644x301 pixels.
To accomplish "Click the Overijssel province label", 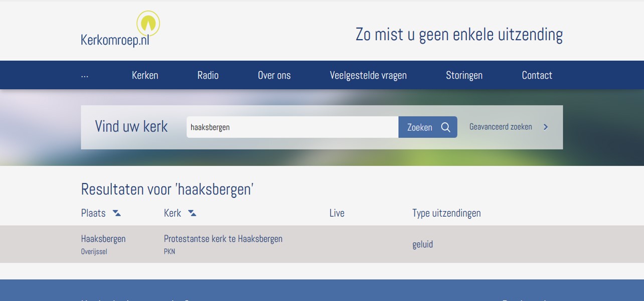I will click(94, 252).
